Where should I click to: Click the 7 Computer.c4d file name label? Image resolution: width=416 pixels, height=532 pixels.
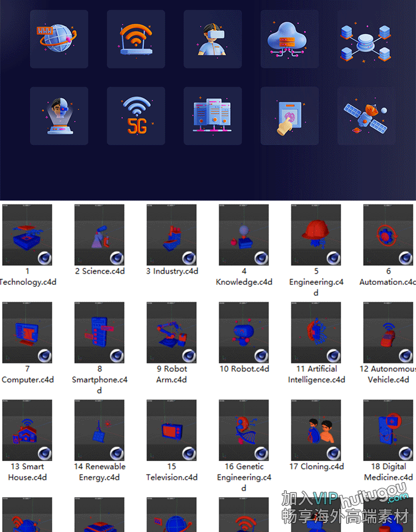point(28,375)
